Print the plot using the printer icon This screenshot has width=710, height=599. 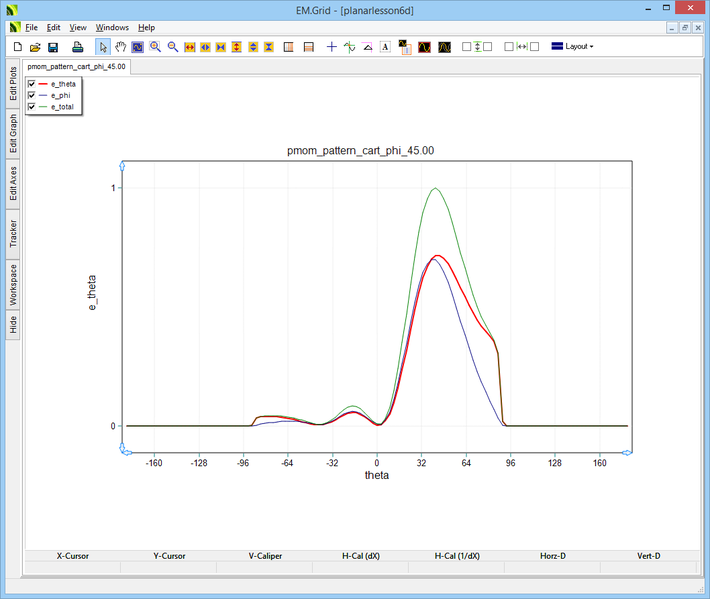pos(77,47)
